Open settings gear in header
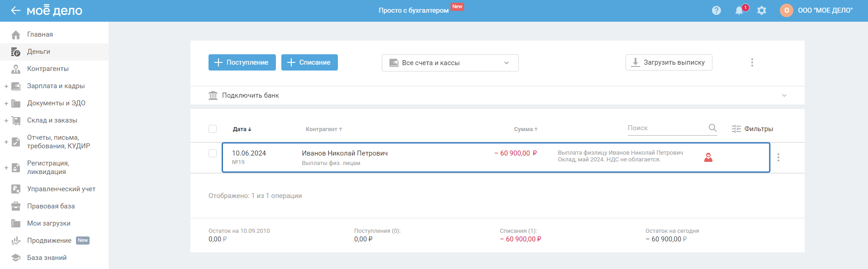Screen dimensions: 868x269 coord(762,10)
